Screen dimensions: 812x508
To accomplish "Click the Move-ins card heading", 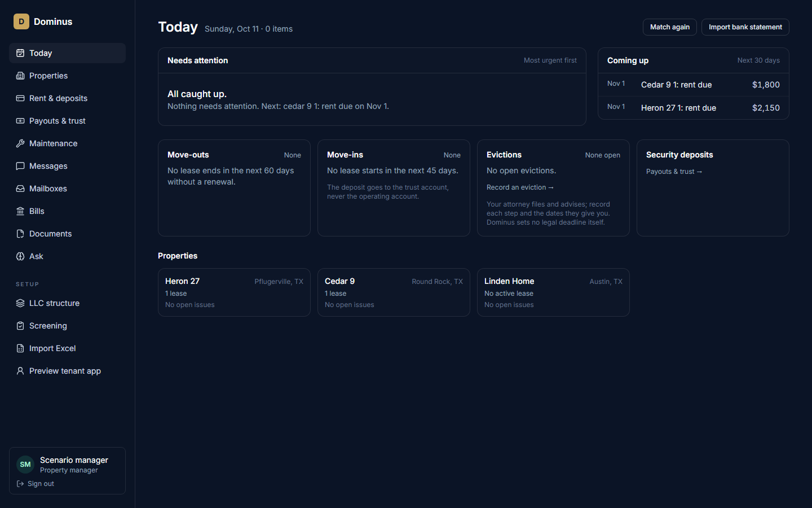I will pyautogui.click(x=345, y=155).
